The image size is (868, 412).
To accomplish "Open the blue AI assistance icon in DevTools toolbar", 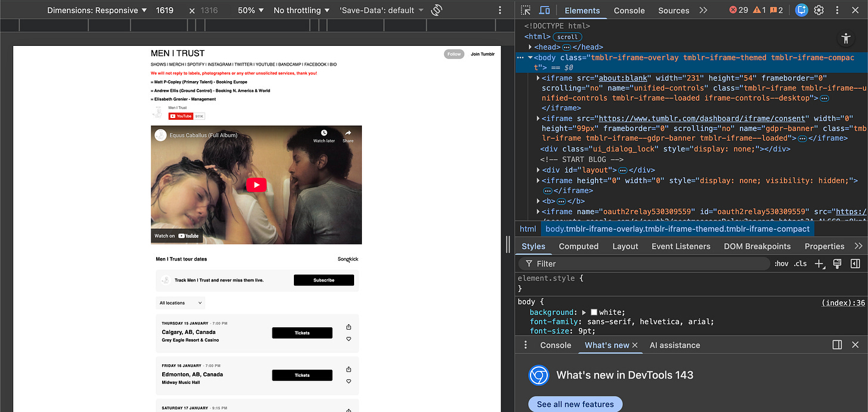I will [x=802, y=10].
